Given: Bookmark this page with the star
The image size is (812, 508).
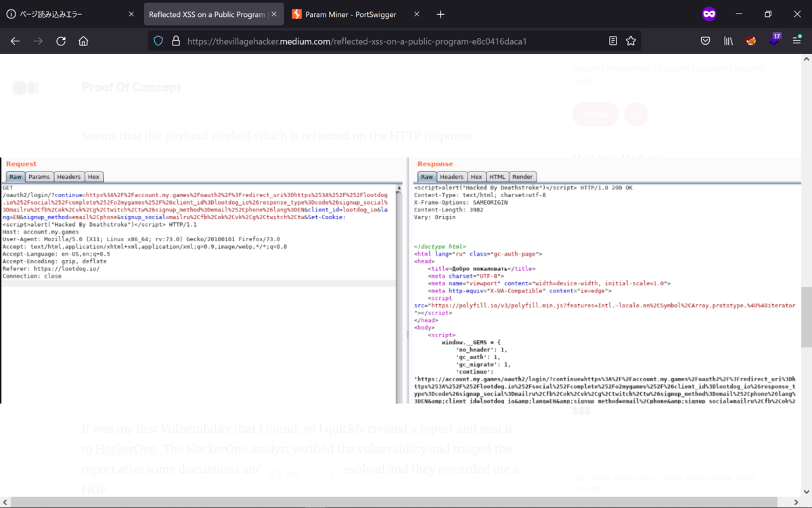Looking at the screenshot, I should point(631,41).
